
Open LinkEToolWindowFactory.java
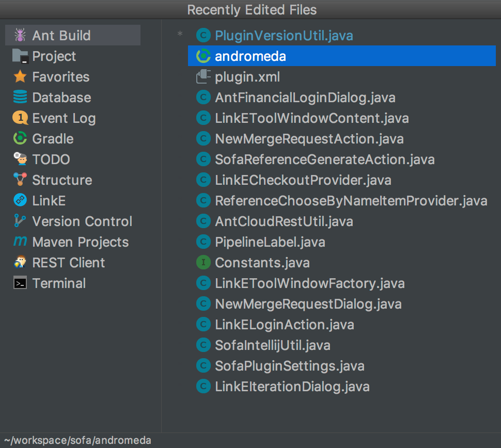click(x=342, y=283)
